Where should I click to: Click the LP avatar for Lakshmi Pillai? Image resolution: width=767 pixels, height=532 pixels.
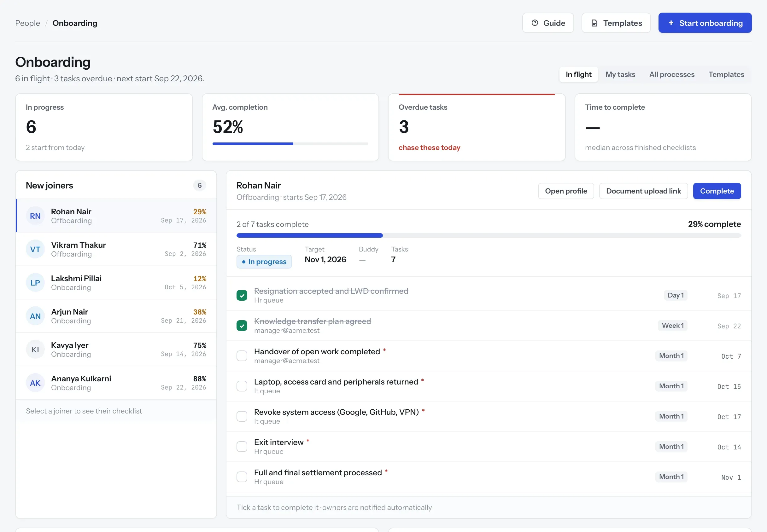coord(35,282)
